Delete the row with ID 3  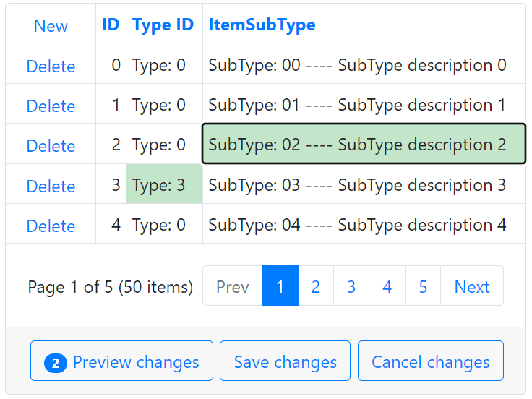(51, 186)
